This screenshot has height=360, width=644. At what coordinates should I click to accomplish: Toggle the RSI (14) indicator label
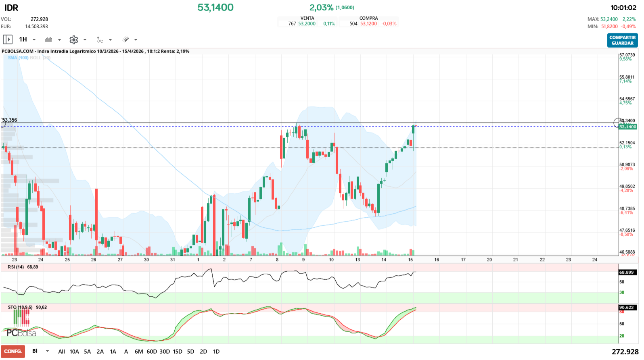[x=16, y=267]
